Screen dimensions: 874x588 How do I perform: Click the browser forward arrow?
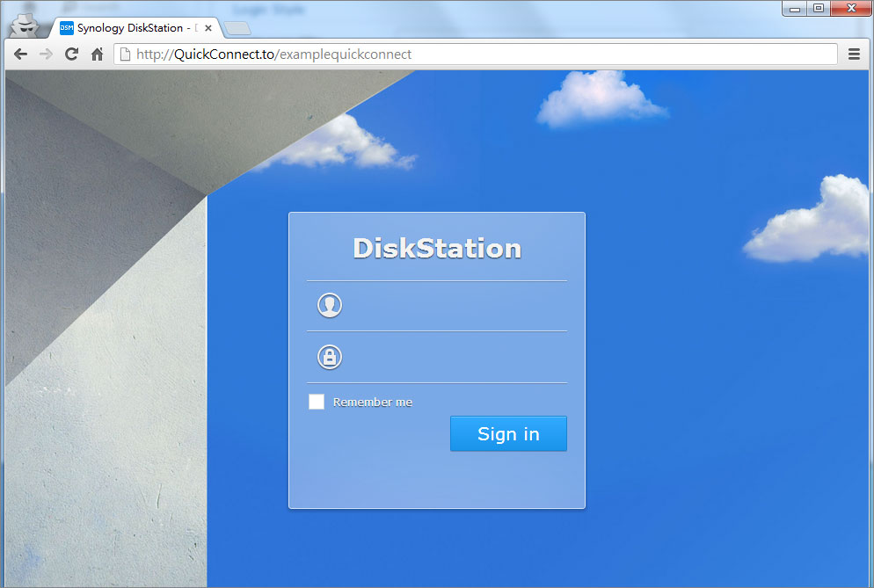[47, 54]
